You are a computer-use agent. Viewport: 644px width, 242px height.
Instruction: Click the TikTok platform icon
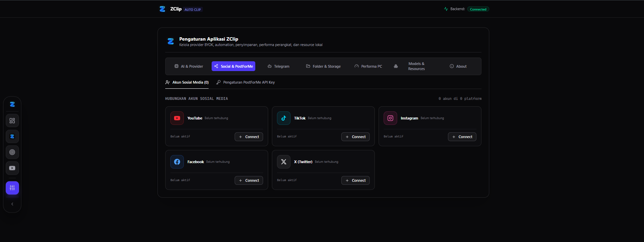[x=284, y=118]
